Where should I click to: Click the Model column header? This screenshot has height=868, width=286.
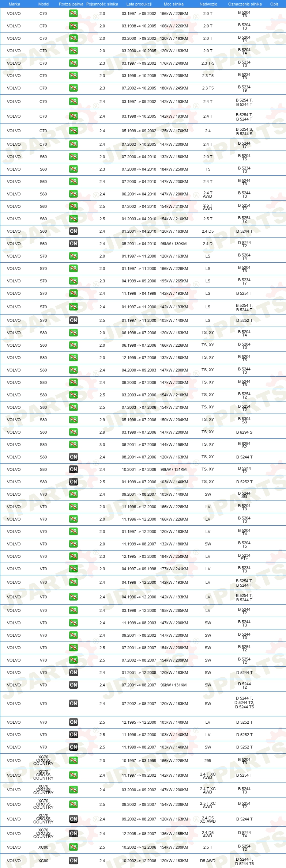pyautogui.click(x=44, y=4)
